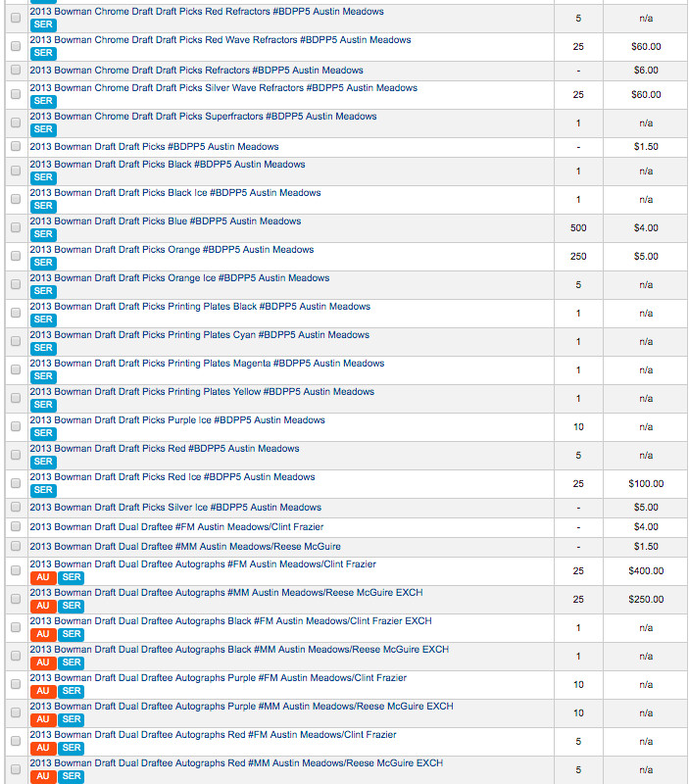Check the Superfractors row checkbox
The height and width of the screenshot is (784, 689).
click(x=16, y=122)
